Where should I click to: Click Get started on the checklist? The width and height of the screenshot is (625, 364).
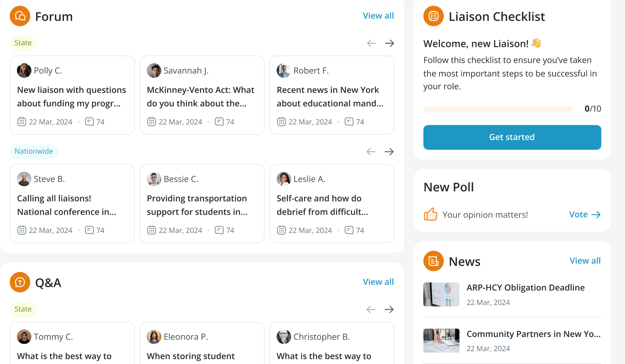pyautogui.click(x=512, y=137)
